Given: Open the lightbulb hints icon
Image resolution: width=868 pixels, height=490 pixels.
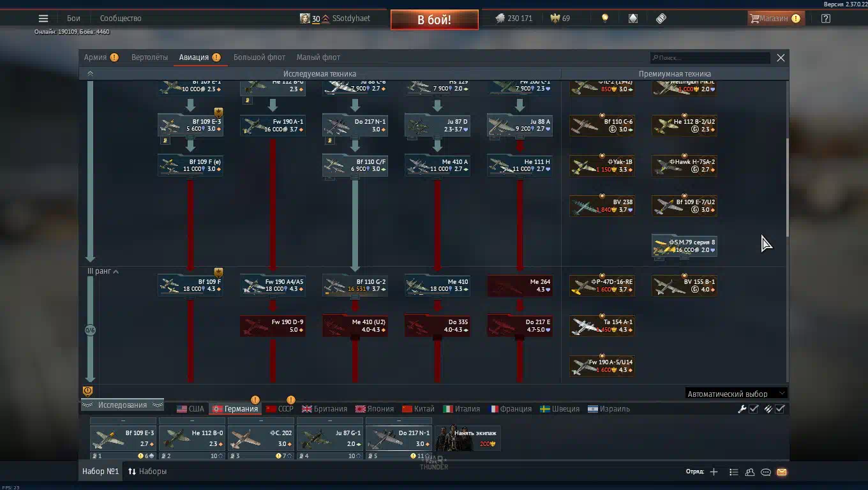Looking at the screenshot, I should pyautogui.click(x=605, y=19).
